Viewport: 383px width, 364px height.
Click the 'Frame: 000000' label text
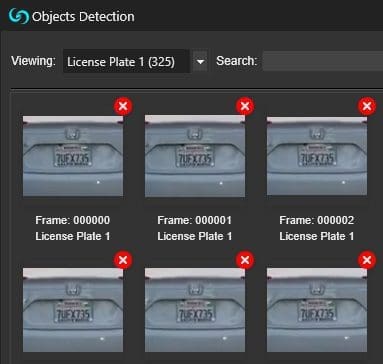click(x=73, y=220)
